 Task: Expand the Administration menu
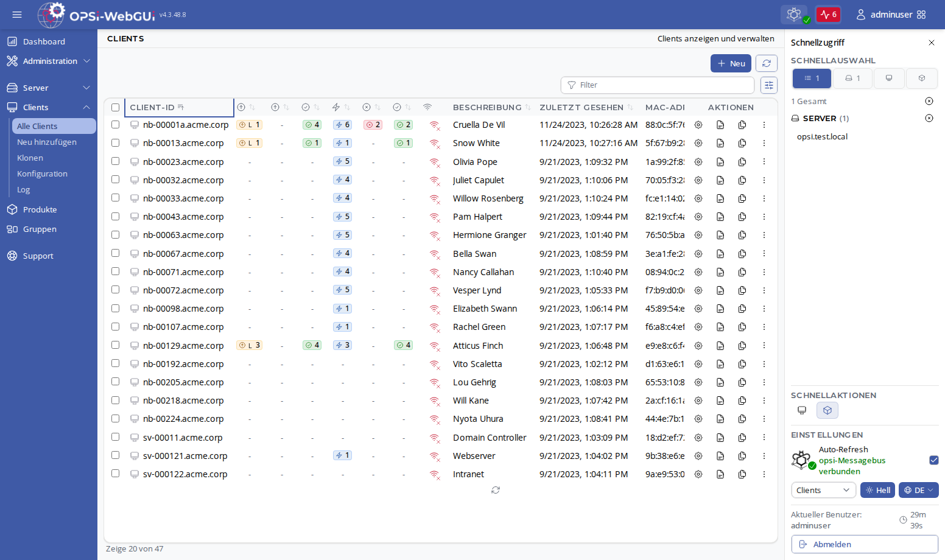(x=49, y=61)
